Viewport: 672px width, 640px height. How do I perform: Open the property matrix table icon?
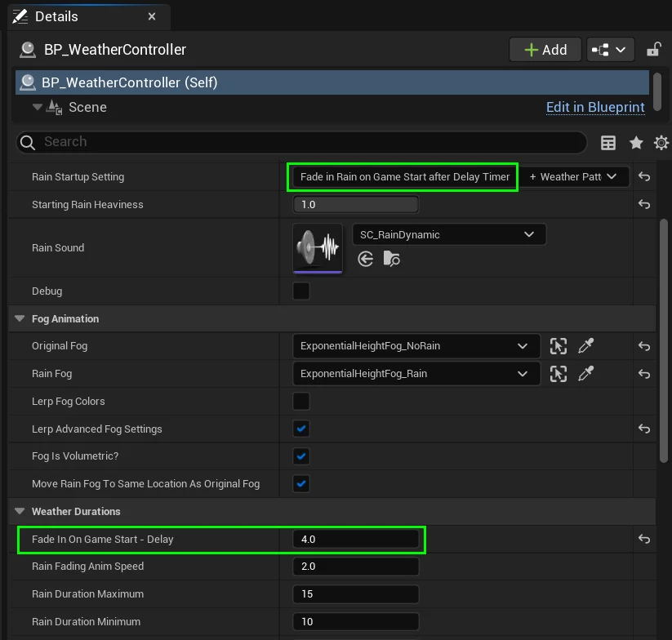click(x=608, y=143)
